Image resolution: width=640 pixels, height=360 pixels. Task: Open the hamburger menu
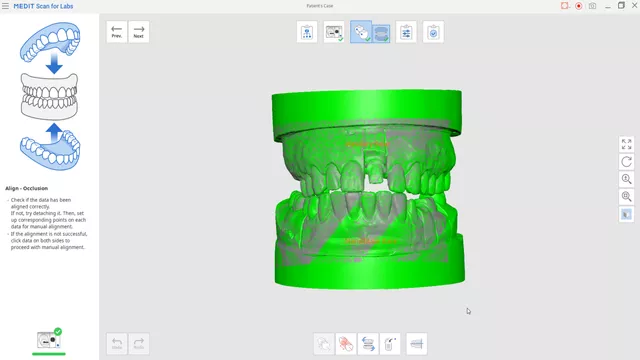coord(5,6)
